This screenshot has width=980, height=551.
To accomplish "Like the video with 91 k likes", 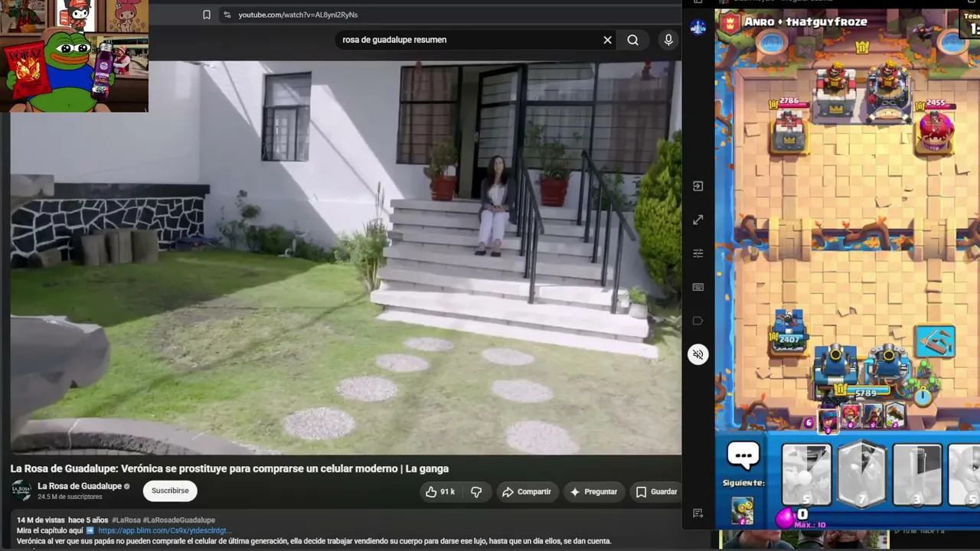I will pyautogui.click(x=440, y=491).
